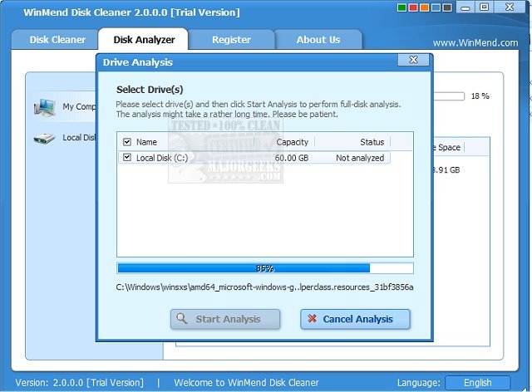Click the 18 % usage value

click(x=480, y=96)
